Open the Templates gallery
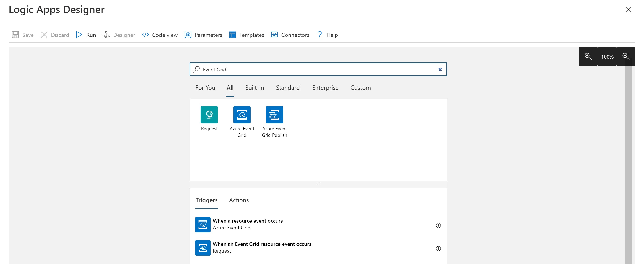Image resolution: width=644 pixels, height=264 pixels. click(x=246, y=35)
